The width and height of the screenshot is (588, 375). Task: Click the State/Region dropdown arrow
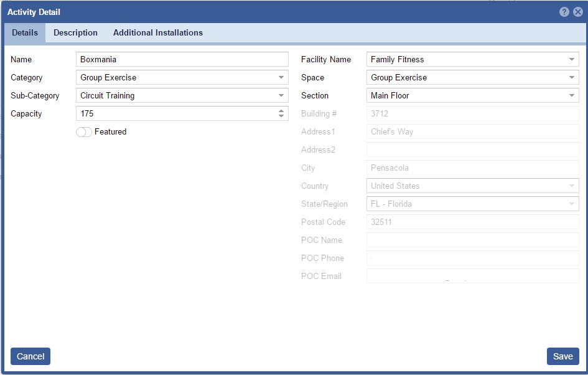pos(571,204)
